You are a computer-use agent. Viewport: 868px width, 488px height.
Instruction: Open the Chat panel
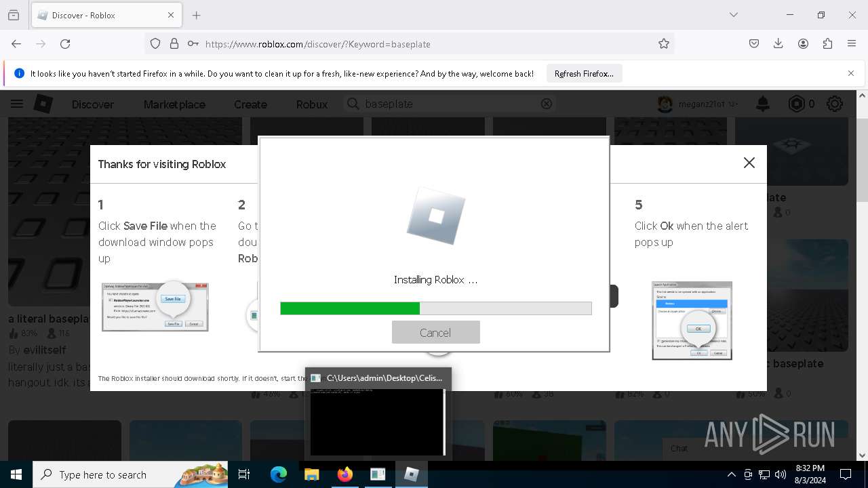(679, 448)
